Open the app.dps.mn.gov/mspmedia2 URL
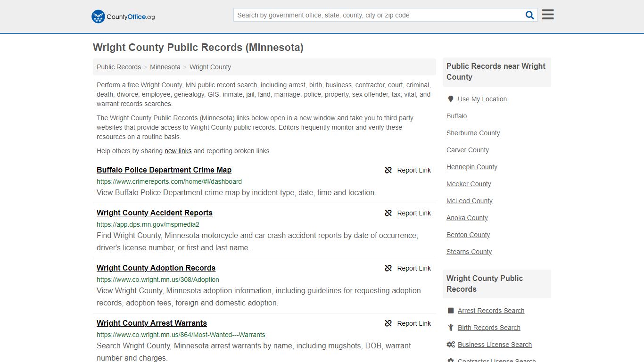This screenshot has width=644, height=362. click(x=148, y=224)
